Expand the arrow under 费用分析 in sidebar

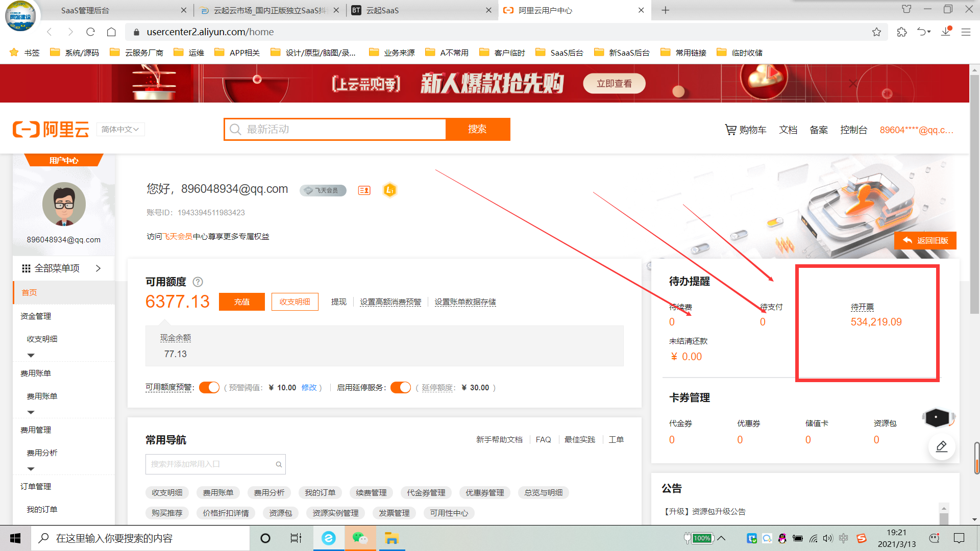(31, 469)
